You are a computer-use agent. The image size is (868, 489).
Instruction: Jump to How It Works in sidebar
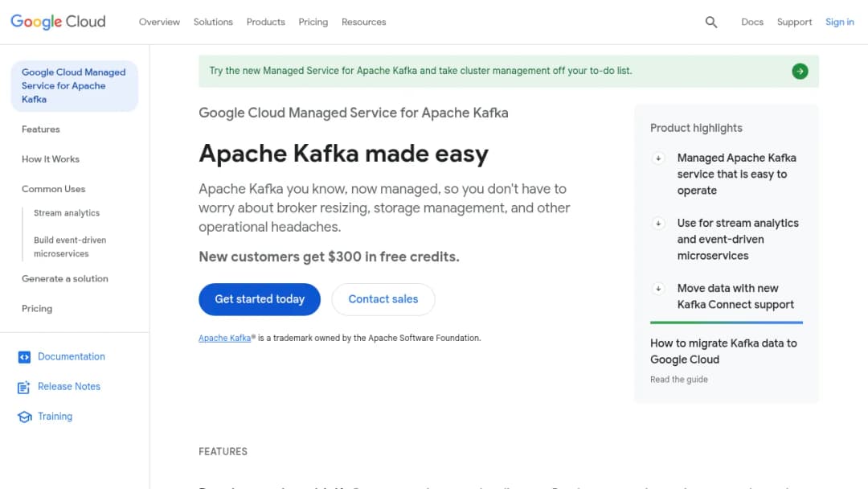click(x=51, y=159)
